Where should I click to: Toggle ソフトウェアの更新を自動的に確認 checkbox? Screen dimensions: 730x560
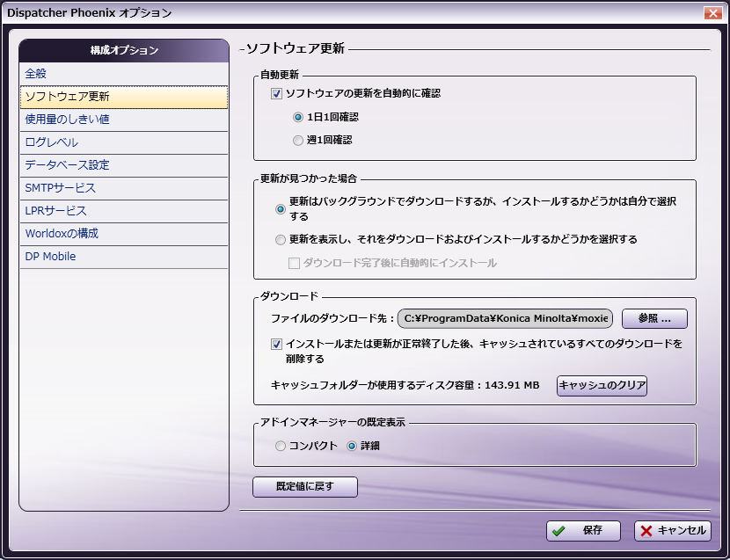[276, 93]
